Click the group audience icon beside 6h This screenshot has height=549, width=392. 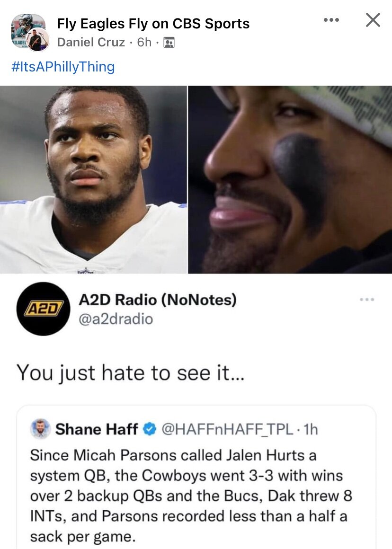coord(169,43)
